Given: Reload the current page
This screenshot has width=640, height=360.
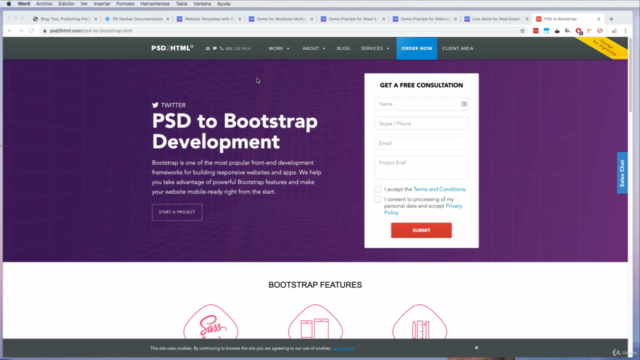Looking at the screenshot, I should click(31, 31).
